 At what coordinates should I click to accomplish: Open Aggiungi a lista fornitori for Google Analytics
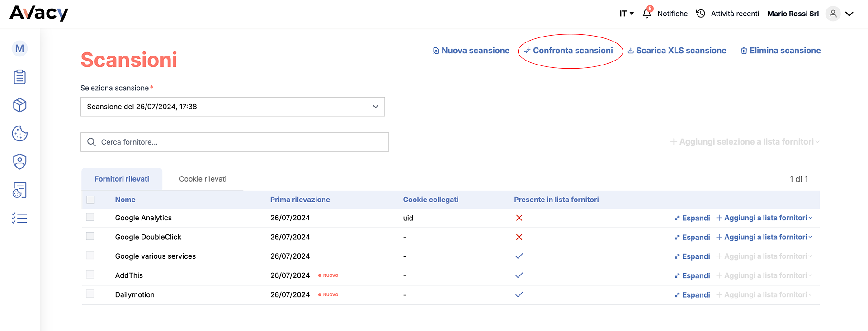click(x=764, y=218)
